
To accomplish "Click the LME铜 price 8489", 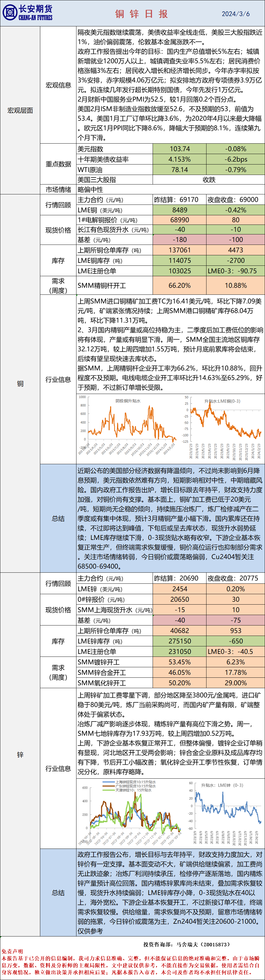I will tap(180, 210).
